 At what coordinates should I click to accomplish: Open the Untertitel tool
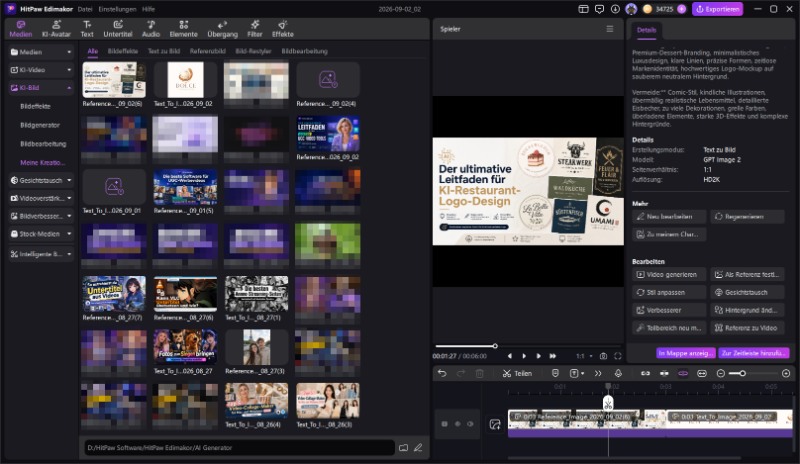coord(118,29)
